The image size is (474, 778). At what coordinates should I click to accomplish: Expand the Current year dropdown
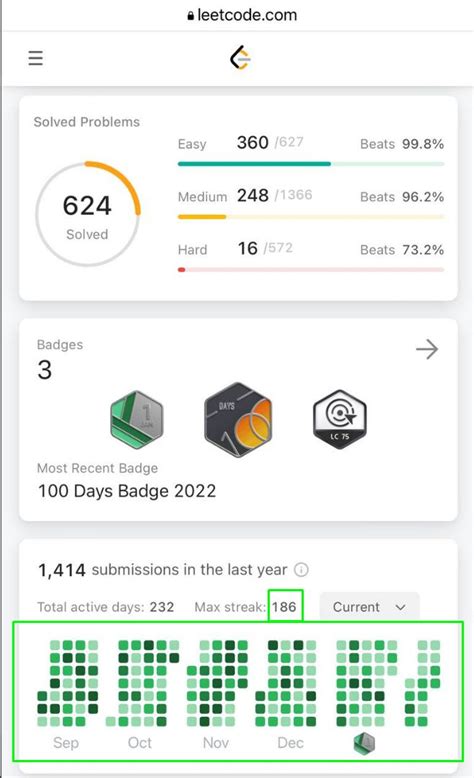pyautogui.click(x=369, y=607)
